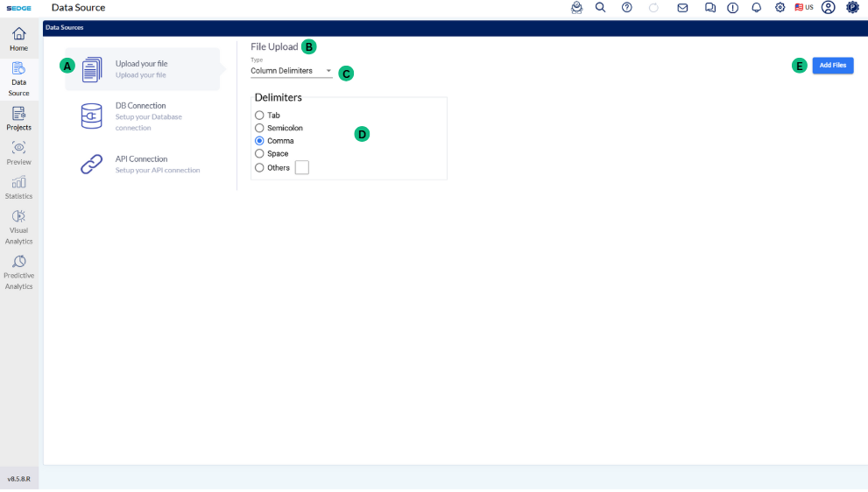868x492 pixels.
Task: Open Predictive Analytics in sidebar
Action: (x=18, y=271)
